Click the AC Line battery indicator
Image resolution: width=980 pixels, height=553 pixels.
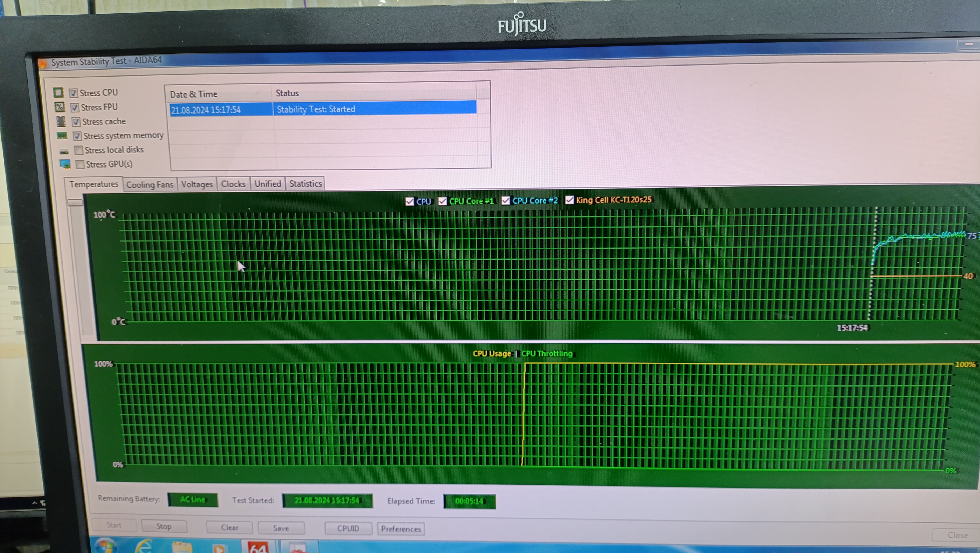coord(193,499)
